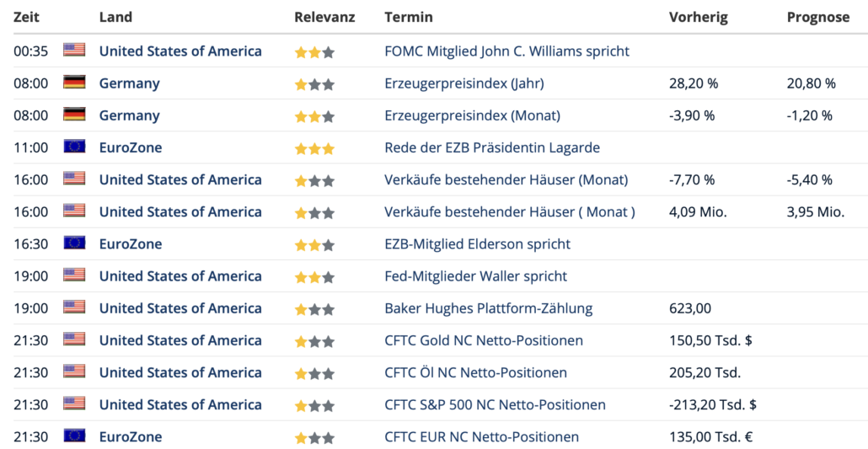Click the US flag beside Fed-Mitglieder Waller
The width and height of the screenshot is (868, 449).
[x=74, y=275]
